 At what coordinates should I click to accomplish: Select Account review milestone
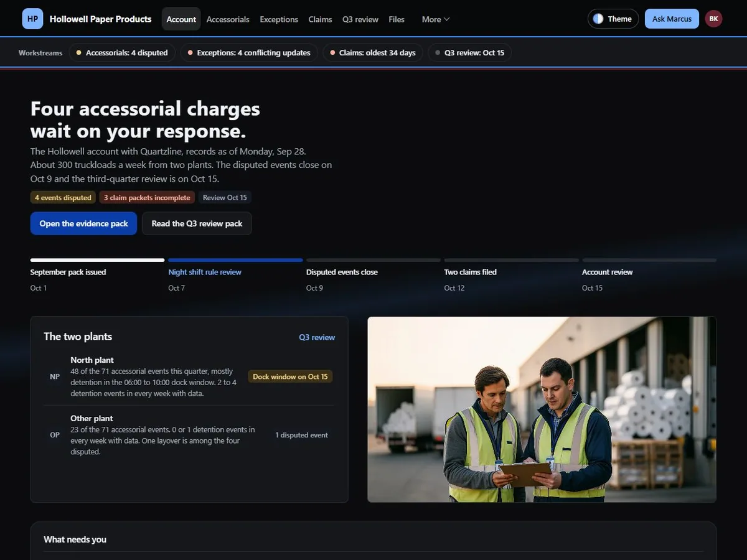pos(649,275)
